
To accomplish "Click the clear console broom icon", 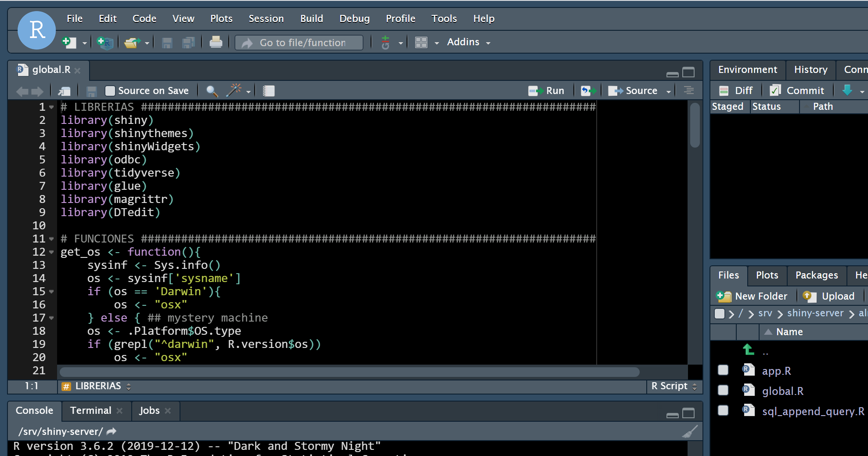I will (690, 431).
